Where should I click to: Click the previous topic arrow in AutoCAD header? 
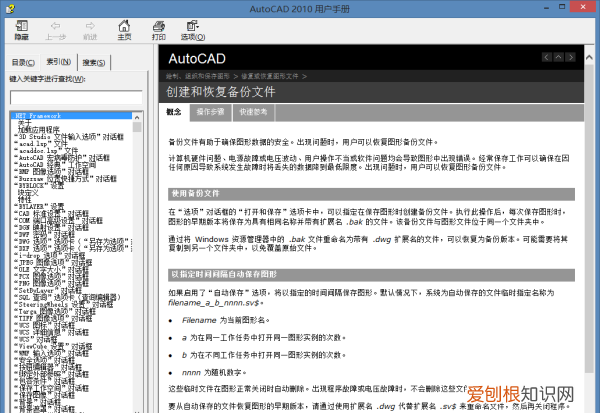[x=547, y=57]
